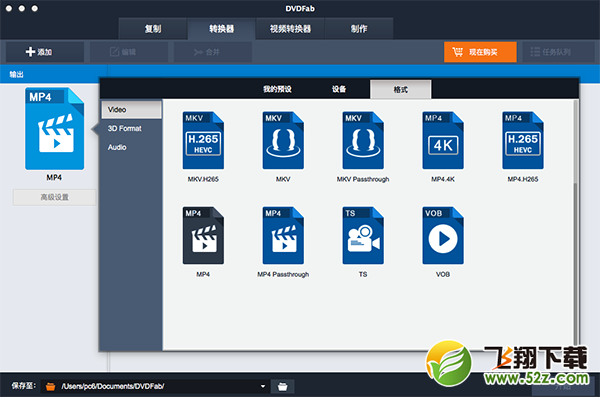Click the 输出 output header label
The width and height of the screenshot is (600, 397).
point(16,74)
